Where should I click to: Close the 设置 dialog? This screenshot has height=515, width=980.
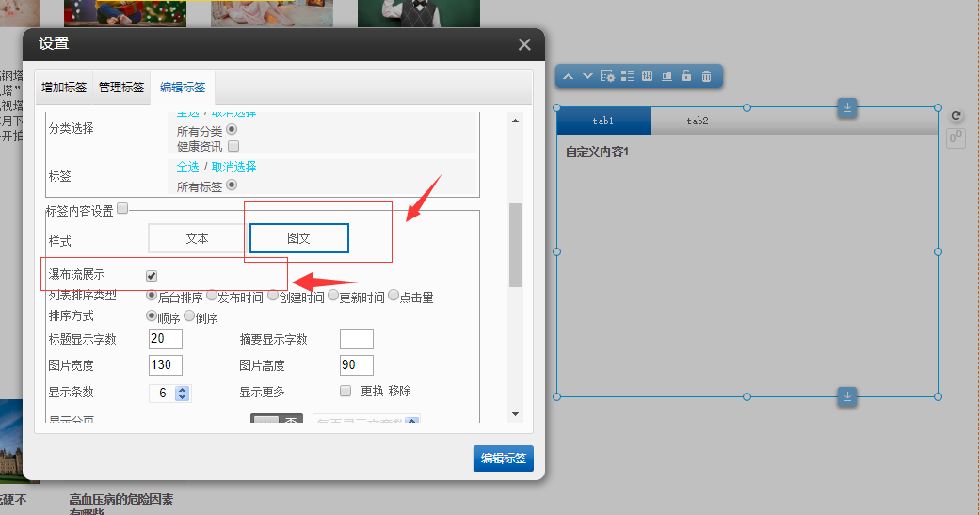click(x=524, y=44)
